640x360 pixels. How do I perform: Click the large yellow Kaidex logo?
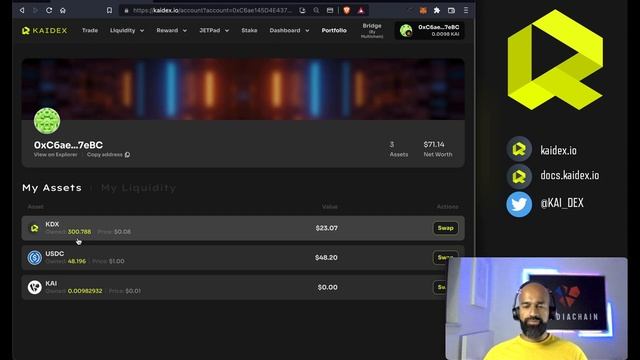point(555,60)
